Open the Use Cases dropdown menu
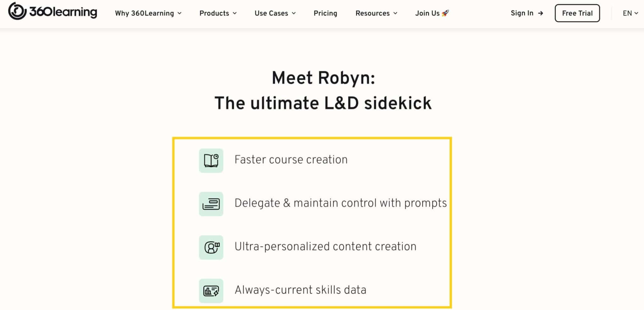Viewport: 644px width, 310px height. [x=275, y=13]
